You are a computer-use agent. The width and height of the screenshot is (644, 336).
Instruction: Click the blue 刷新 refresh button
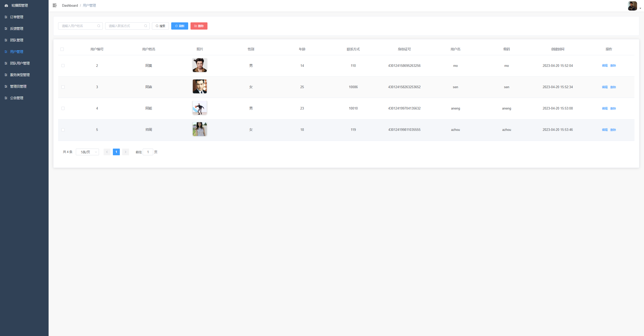point(180,26)
